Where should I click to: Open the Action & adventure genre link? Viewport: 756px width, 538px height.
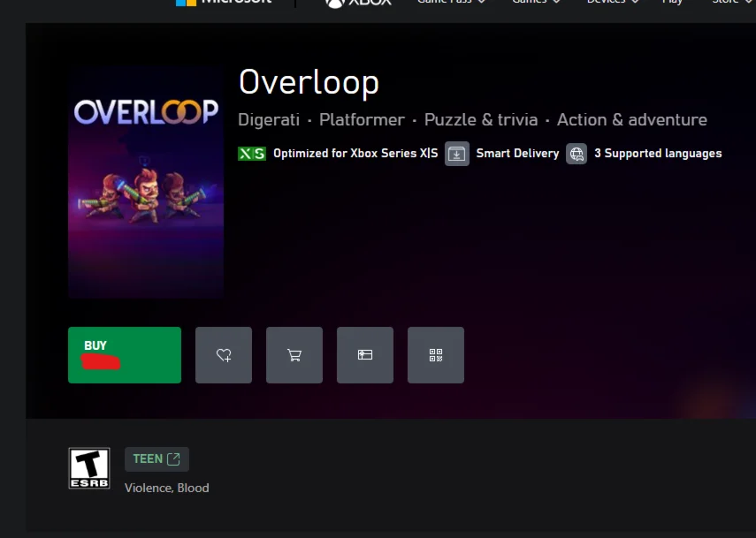631,119
